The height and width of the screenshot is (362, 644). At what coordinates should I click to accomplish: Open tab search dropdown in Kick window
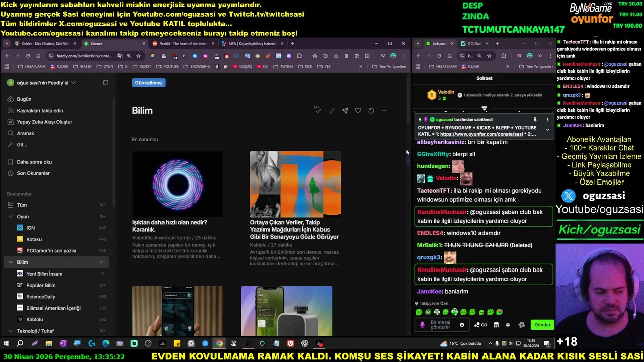418,44
